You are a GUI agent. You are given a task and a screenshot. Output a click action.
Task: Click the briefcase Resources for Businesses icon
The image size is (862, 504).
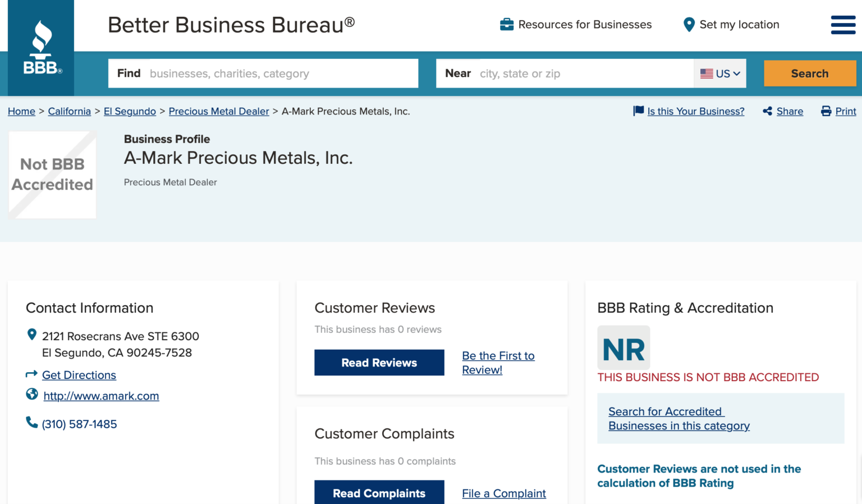(506, 25)
